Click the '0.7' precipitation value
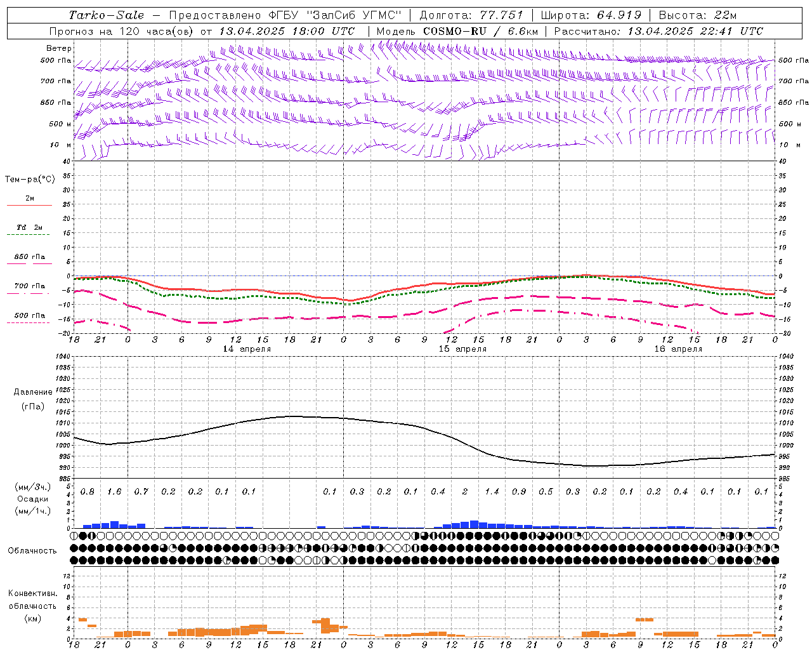The image size is (812, 650). click(141, 492)
